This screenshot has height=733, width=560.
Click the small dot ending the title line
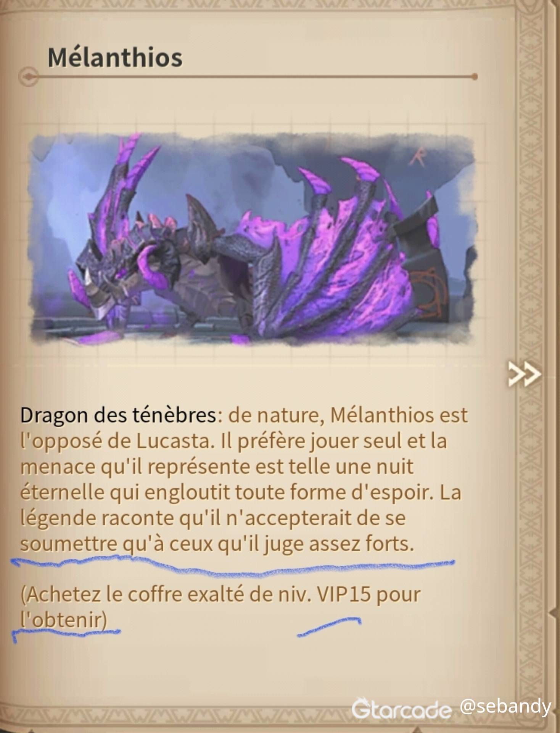pos(474,77)
